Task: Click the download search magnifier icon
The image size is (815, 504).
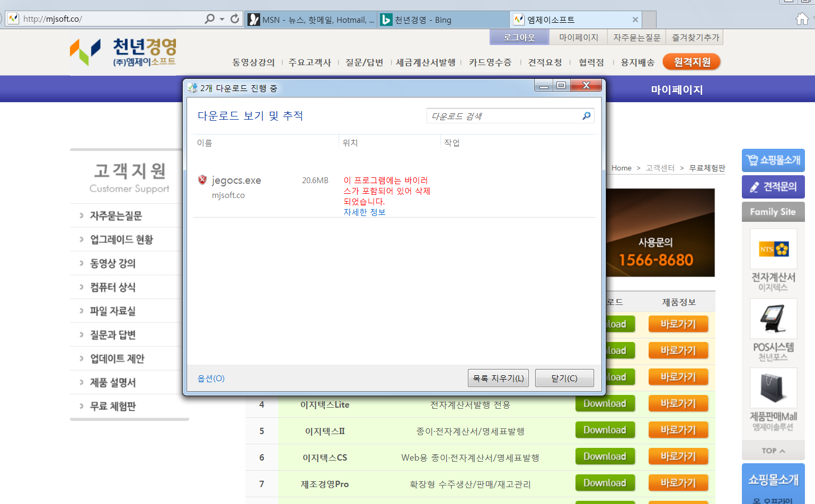Action: (x=586, y=116)
